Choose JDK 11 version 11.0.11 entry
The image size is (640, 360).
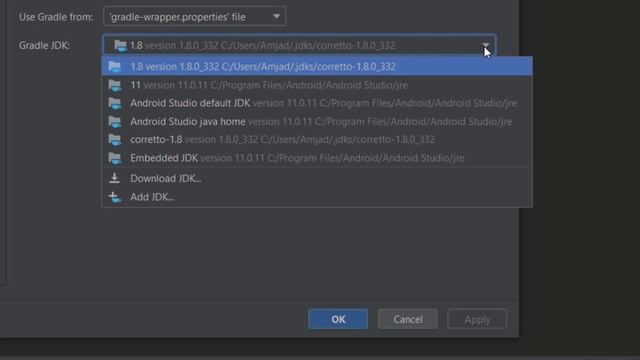tap(317, 85)
